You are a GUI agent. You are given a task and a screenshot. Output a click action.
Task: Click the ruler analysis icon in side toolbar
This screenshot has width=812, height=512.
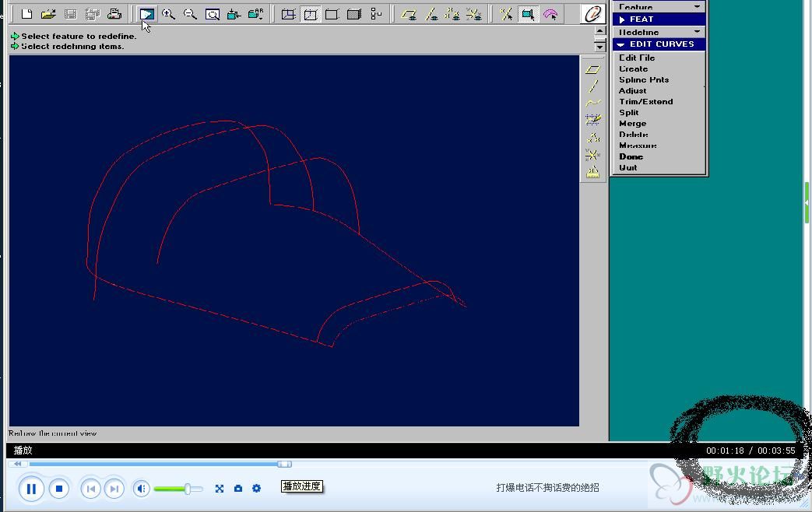click(x=593, y=172)
